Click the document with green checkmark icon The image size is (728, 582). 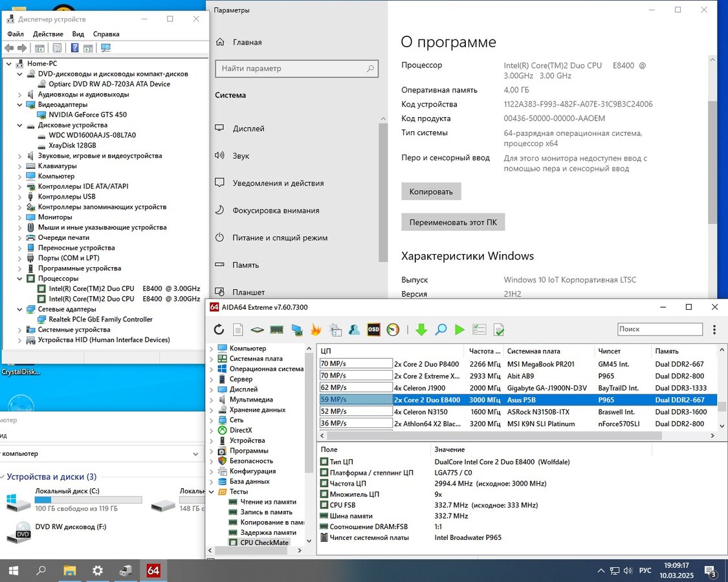[499, 330]
